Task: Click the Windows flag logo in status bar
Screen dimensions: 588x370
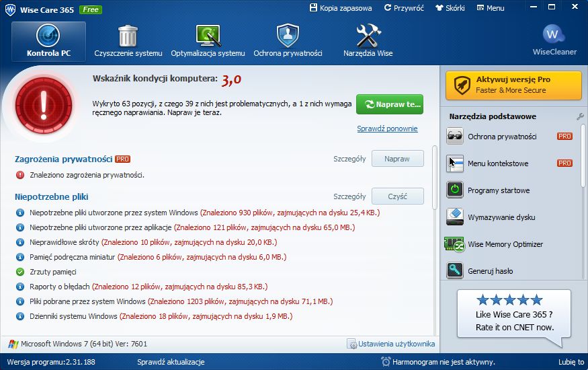Action: tap(13, 344)
